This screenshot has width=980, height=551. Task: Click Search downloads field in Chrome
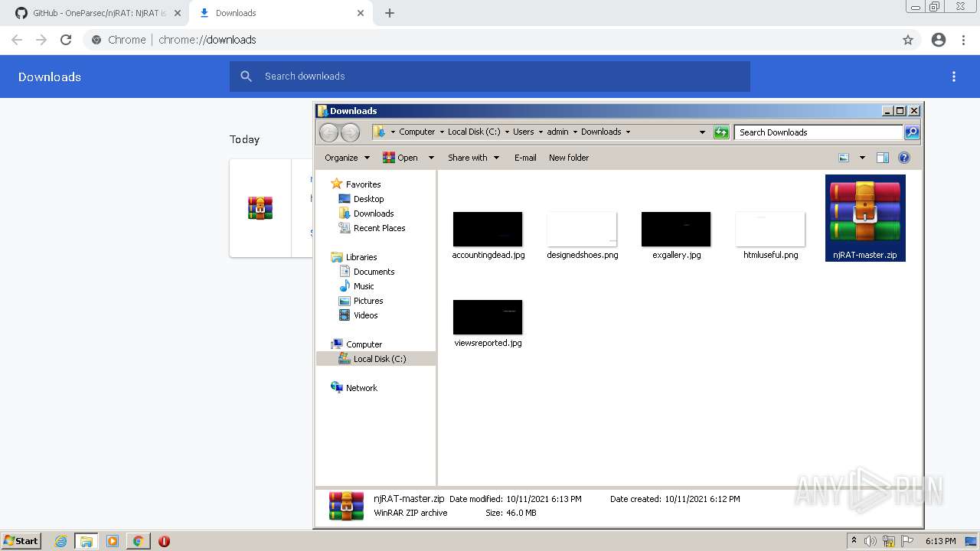[x=490, y=77]
